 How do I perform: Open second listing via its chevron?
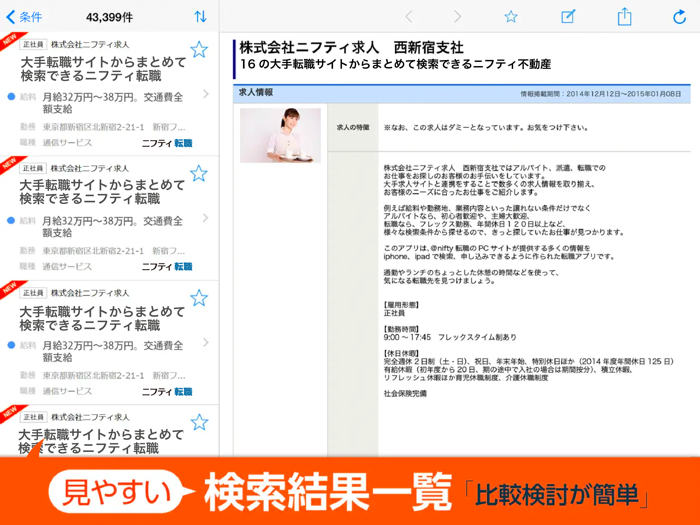coord(205,218)
